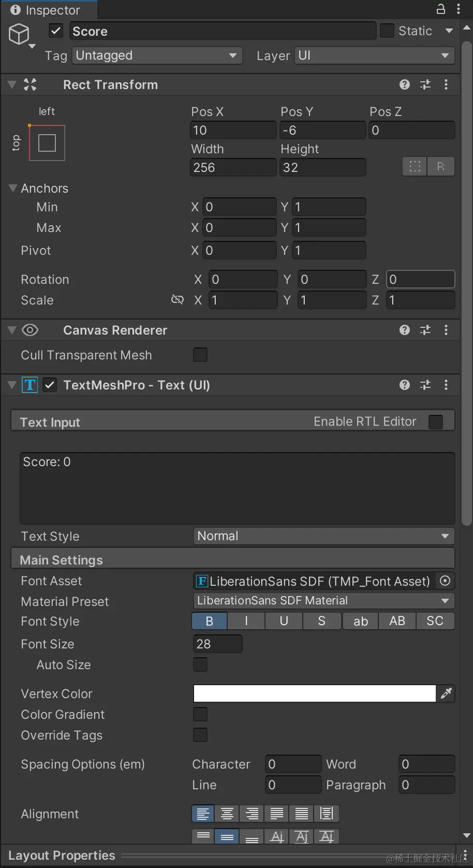Open Rect Transform preset settings icon
473x868 pixels.
(x=425, y=85)
